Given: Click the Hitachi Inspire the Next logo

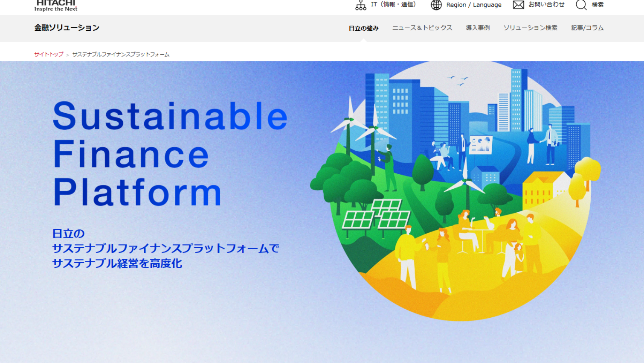Looking at the screenshot, I should (x=56, y=6).
